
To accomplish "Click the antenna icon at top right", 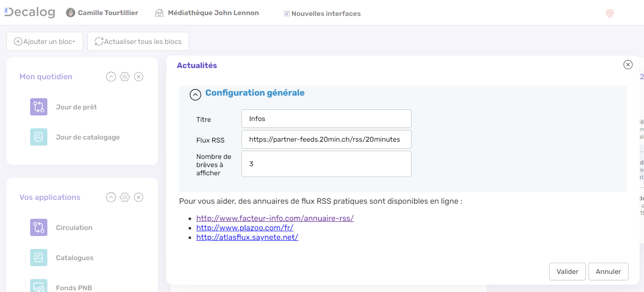I will (x=610, y=13).
